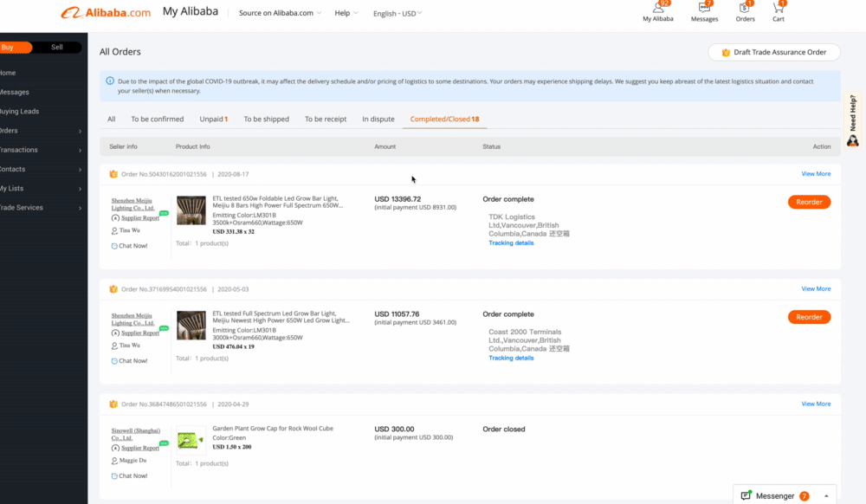Select the Unpaid tab
Viewport: 866px width, 504px height.
click(214, 120)
